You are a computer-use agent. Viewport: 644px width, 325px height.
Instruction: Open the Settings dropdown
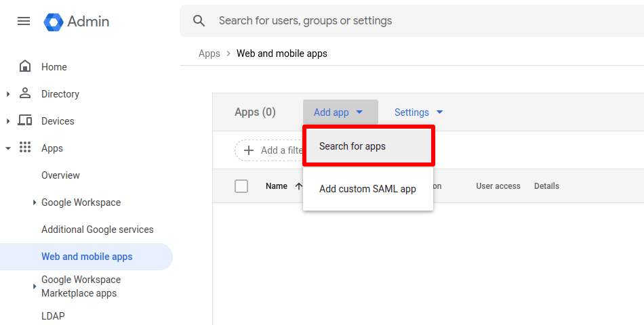418,112
